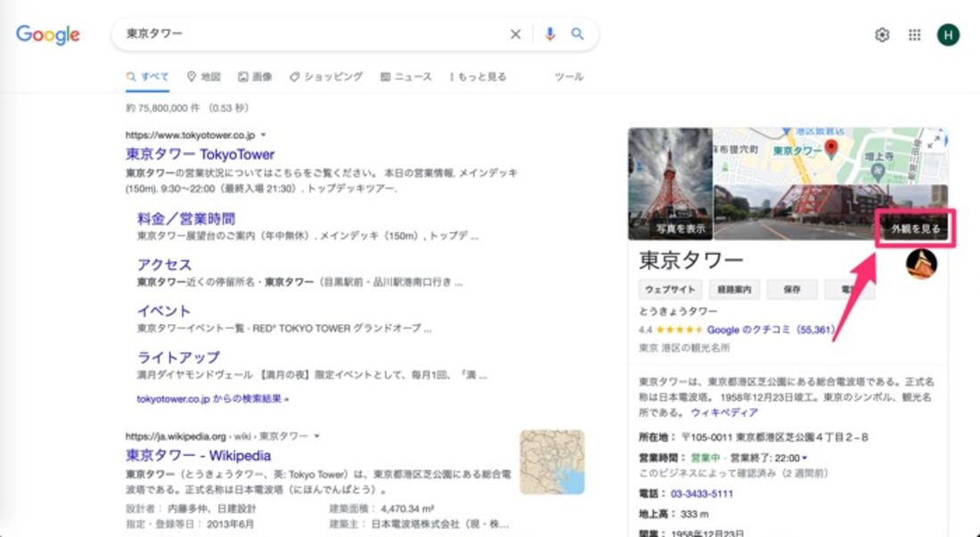Click the 保存 button
This screenshot has width=980, height=537.
(x=792, y=289)
